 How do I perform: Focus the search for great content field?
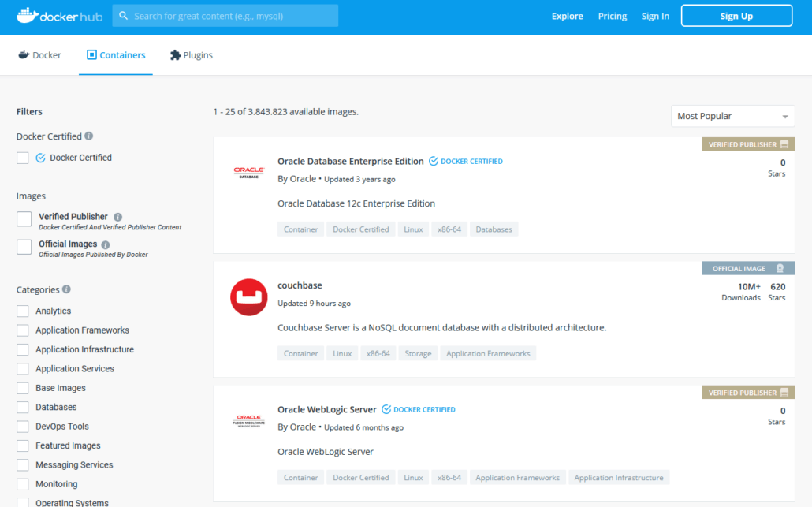point(225,16)
